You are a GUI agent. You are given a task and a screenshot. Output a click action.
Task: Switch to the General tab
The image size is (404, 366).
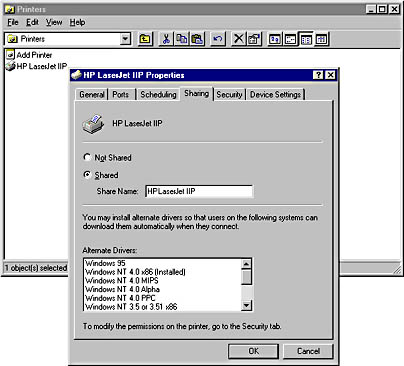click(x=92, y=95)
